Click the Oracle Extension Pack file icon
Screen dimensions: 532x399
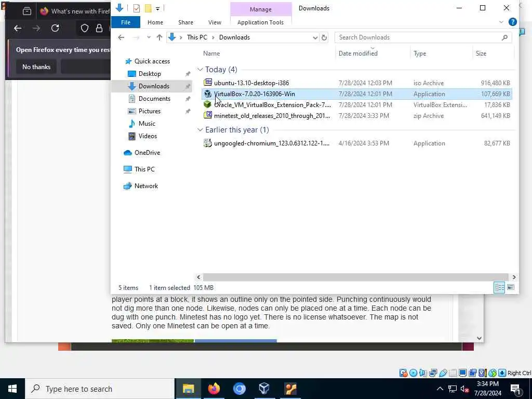click(208, 104)
